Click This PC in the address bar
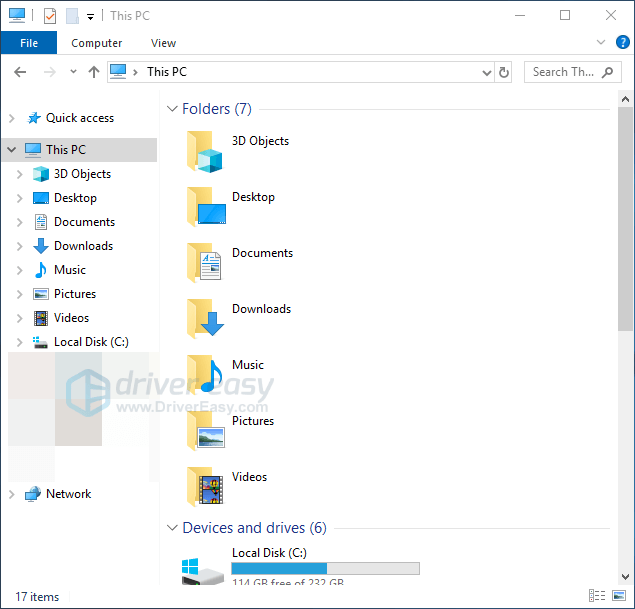 tap(167, 72)
